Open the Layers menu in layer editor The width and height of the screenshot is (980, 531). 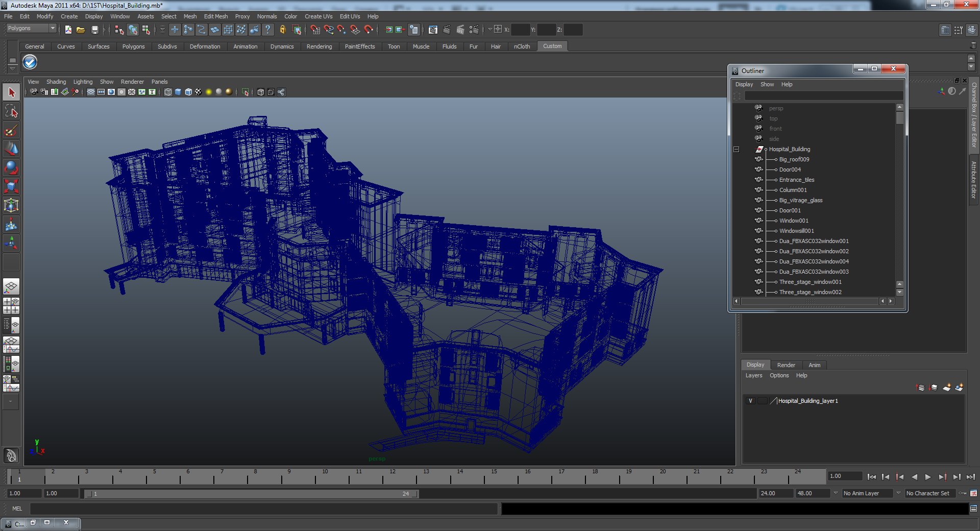[754, 375]
